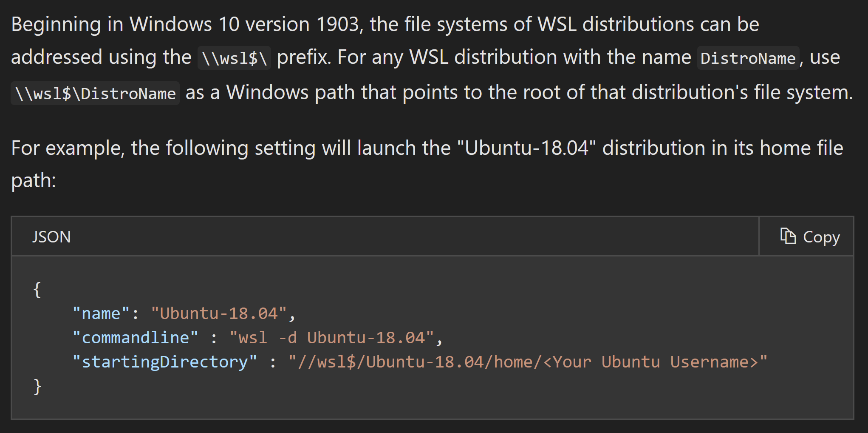868x433 pixels.
Task: Click the "commandline" property key
Action: [136, 337]
